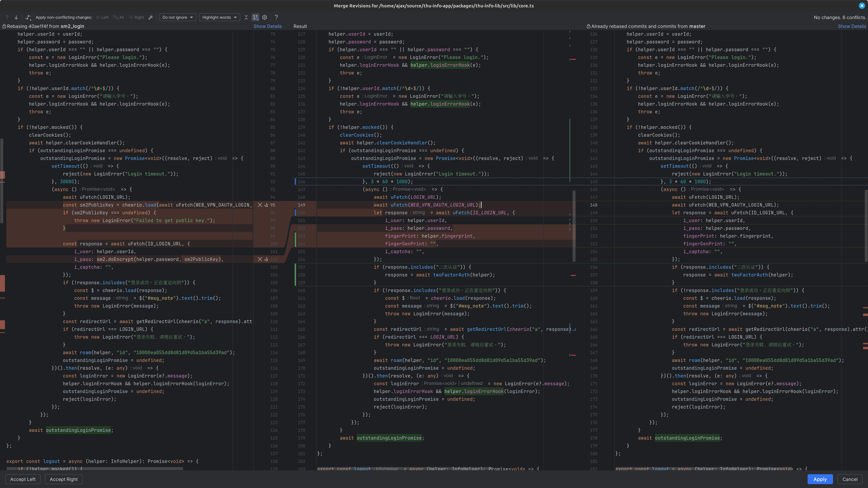Click the Apply button
Viewport: 868px width, 488px height.
pos(820,479)
